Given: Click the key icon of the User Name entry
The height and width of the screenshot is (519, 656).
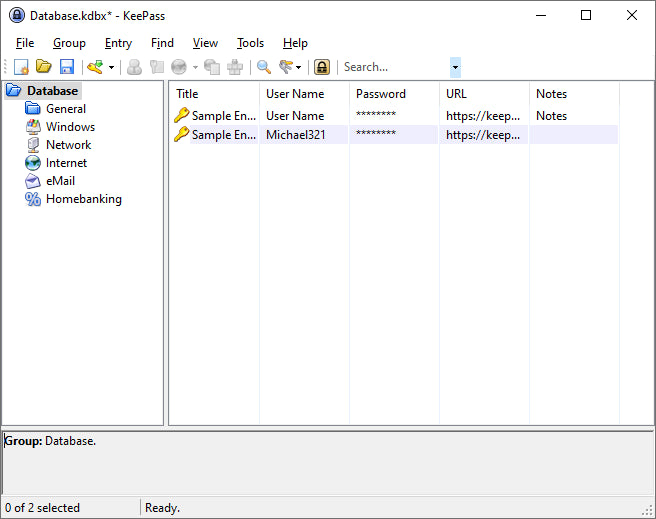Looking at the screenshot, I should point(182,115).
